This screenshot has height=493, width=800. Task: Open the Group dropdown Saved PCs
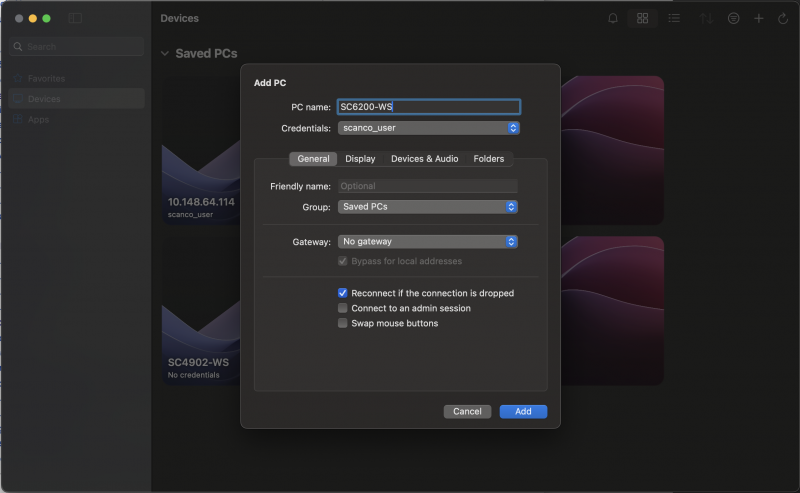(428, 207)
